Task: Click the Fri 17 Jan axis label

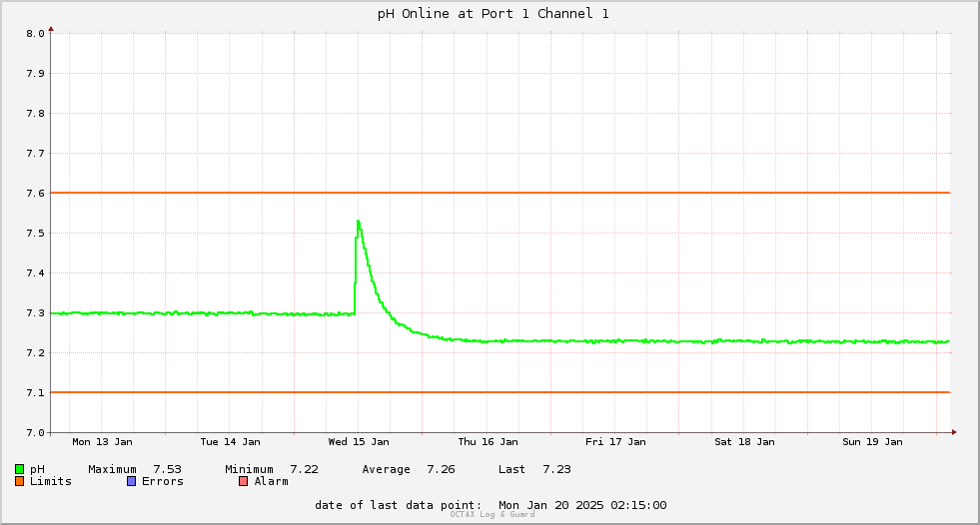Action: (x=615, y=442)
